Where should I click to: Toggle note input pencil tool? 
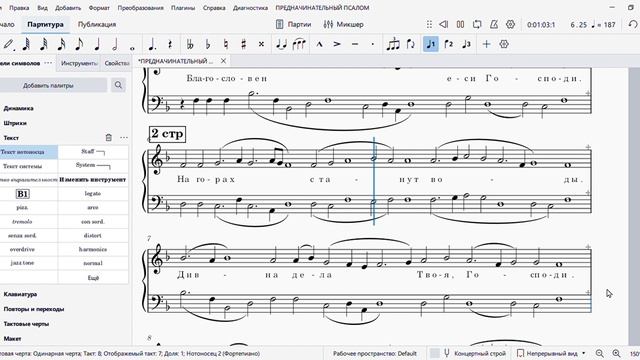coord(9,44)
